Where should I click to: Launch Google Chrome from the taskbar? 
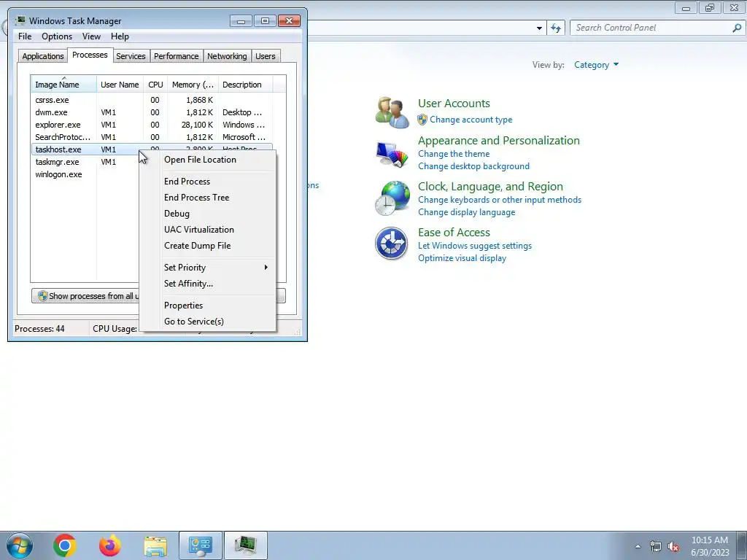(x=65, y=545)
